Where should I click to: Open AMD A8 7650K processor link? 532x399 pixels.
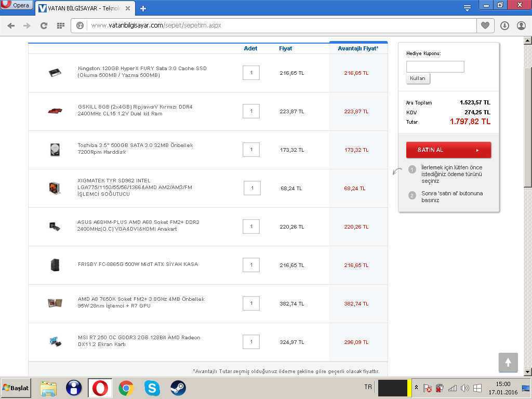141,302
